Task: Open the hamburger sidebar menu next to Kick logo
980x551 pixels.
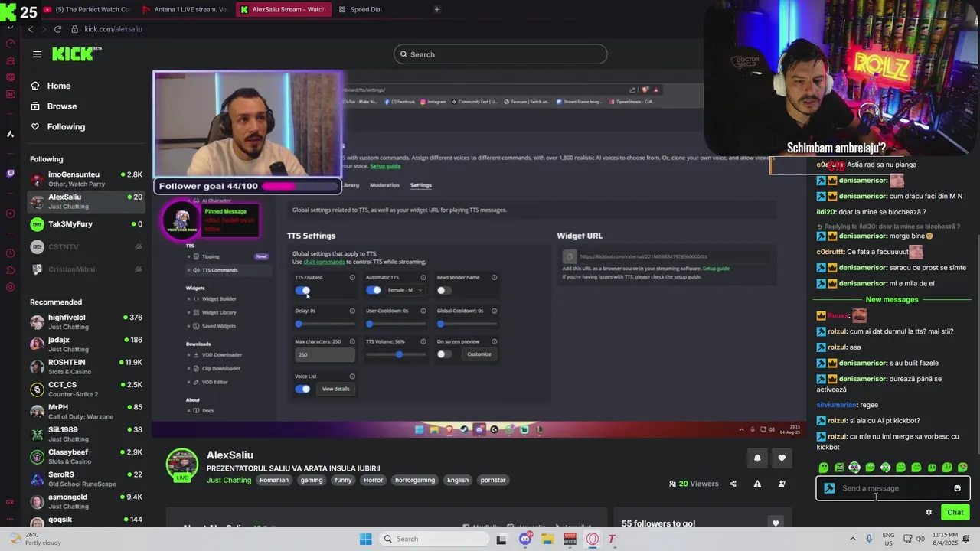Action: (x=37, y=54)
